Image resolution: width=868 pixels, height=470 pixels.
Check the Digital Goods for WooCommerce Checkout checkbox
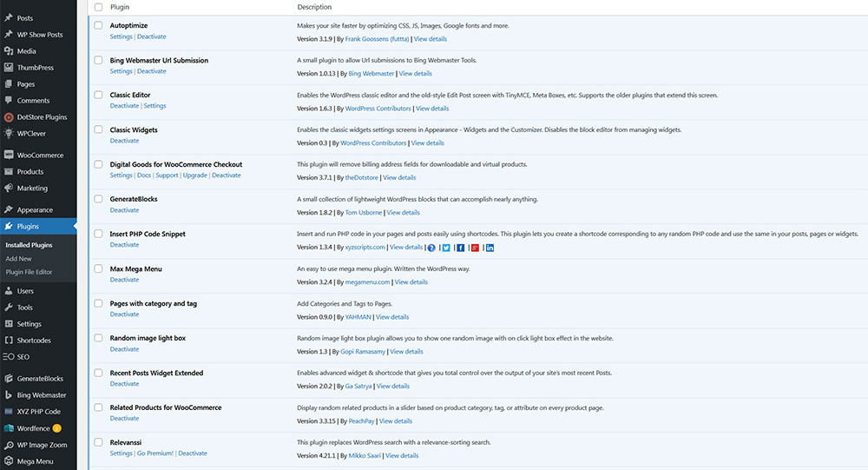[98, 164]
